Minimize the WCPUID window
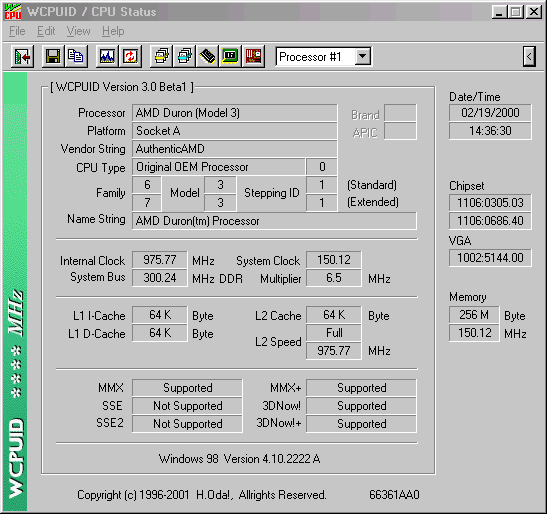 tap(499, 12)
